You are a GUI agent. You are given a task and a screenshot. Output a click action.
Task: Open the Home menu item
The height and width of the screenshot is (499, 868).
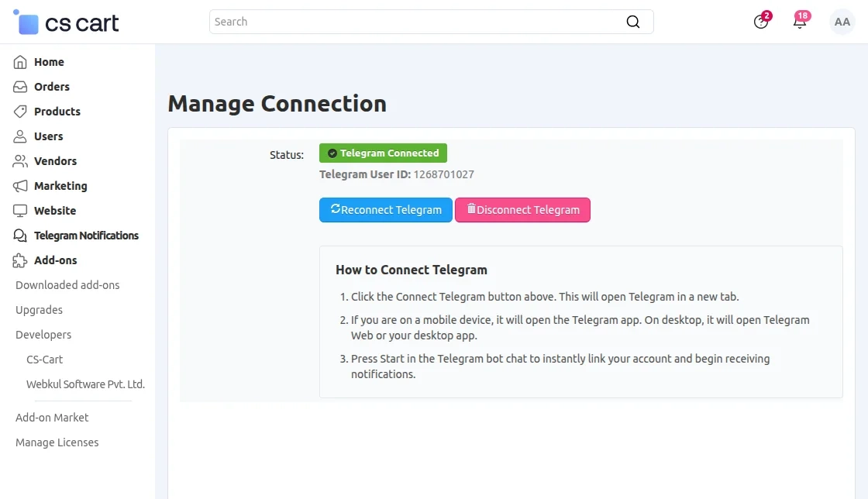(50, 62)
